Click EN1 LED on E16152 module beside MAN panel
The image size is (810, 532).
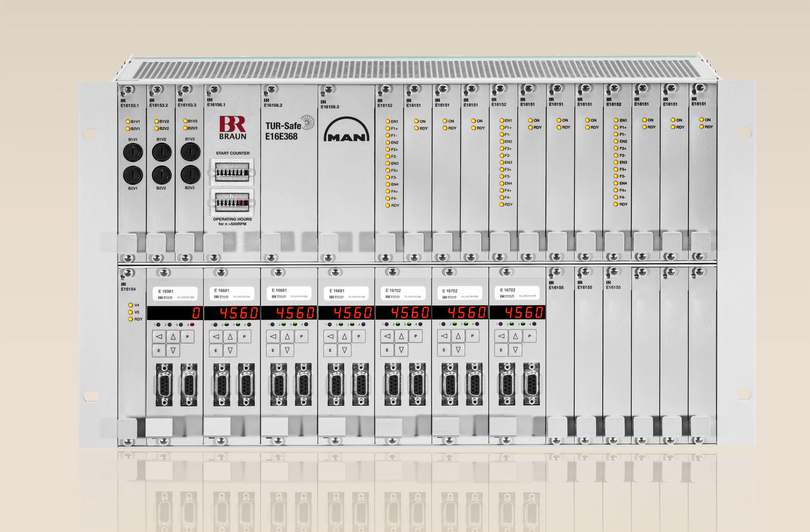click(x=388, y=121)
